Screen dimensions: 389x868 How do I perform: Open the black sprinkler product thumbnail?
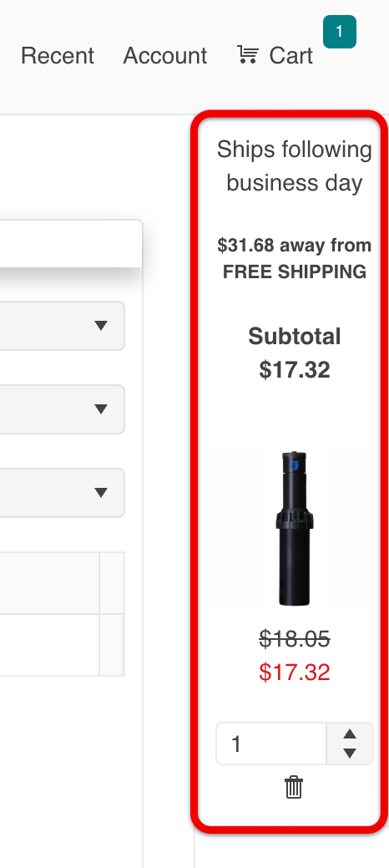coord(295,528)
